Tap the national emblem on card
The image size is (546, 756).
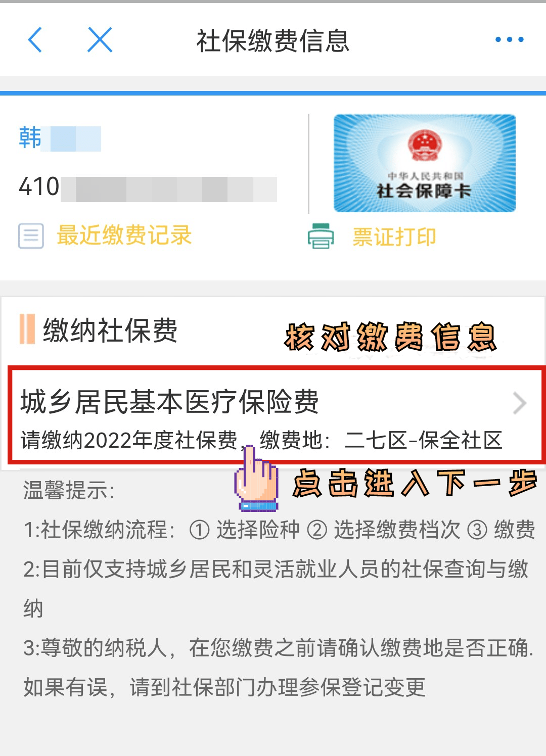tap(425, 144)
